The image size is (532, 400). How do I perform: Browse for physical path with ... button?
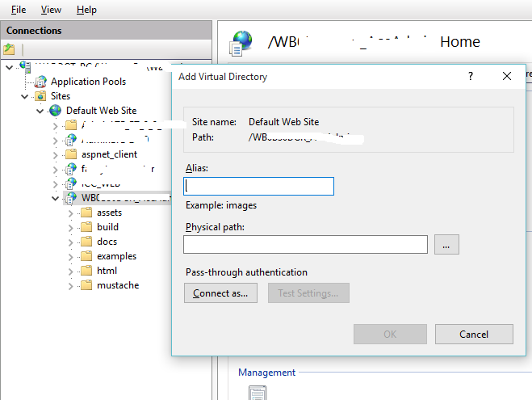446,244
